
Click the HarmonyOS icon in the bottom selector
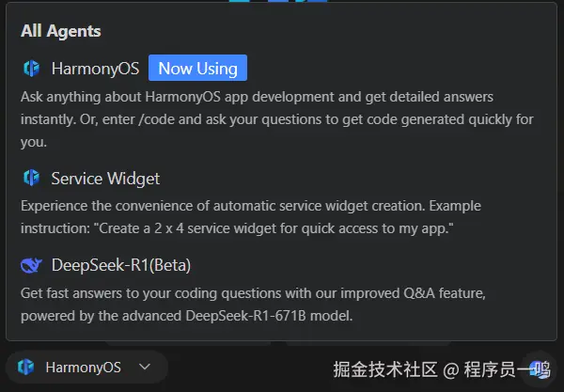(26, 367)
